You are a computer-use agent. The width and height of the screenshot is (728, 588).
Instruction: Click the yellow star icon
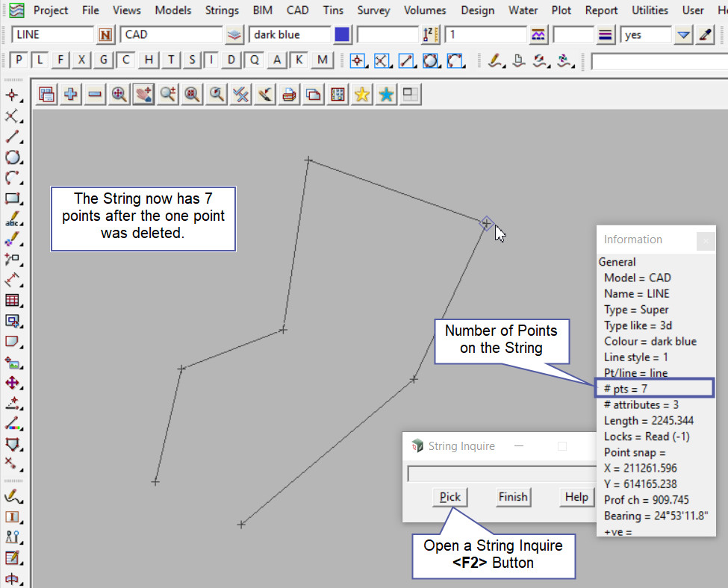(x=362, y=94)
